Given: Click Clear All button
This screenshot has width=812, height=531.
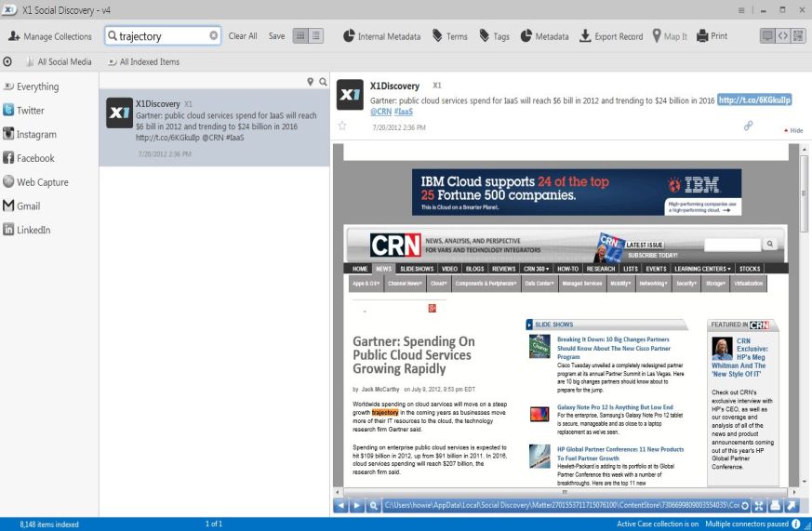Looking at the screenshot, I should coord(243,36).
